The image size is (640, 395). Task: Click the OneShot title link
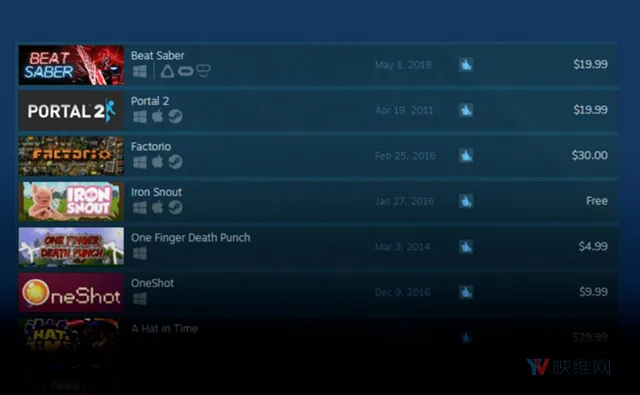pos(152,283)
